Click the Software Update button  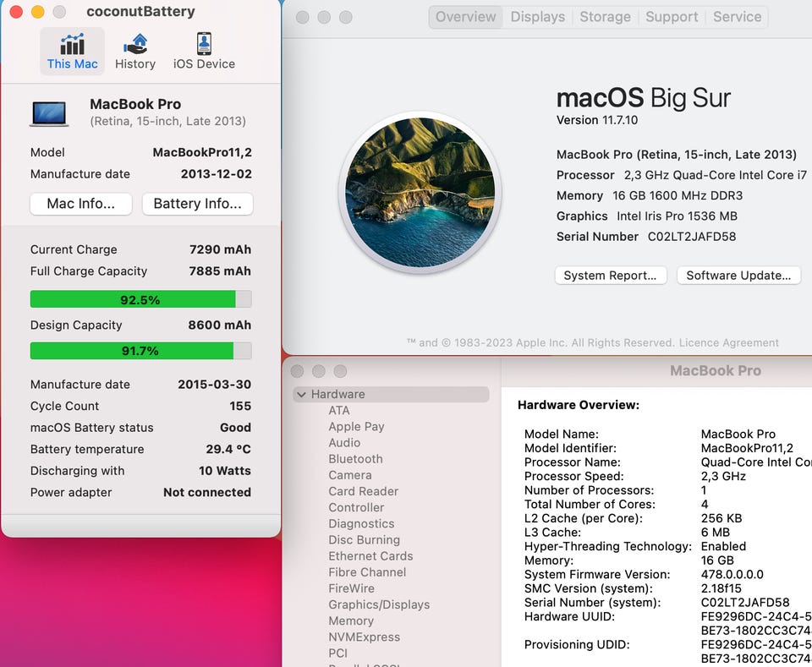click(x=738, y=276)
